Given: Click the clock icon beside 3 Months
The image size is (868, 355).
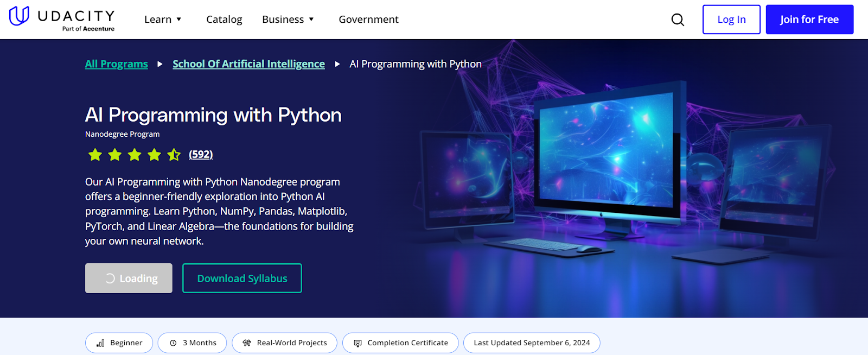Looking at the screenshot, I should pyautogui.click(x=173, y=343).
